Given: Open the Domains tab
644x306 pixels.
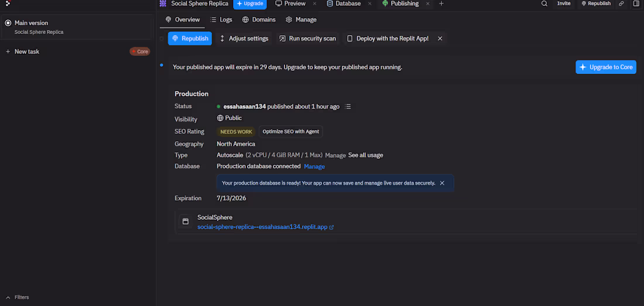Looking at the screenshot, I should [259, 19].
